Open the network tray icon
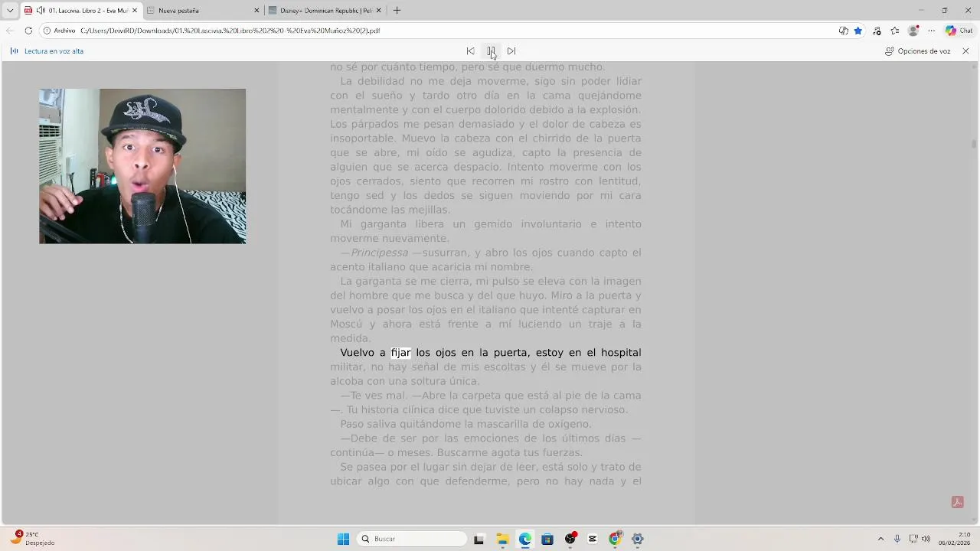 913,539
